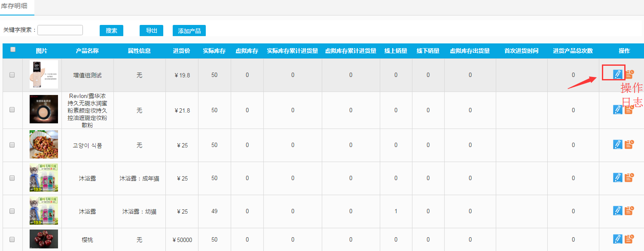Open the 增值组测试 product thumbnail
This screenshot has width=644, height=251.
pos(44,74)
